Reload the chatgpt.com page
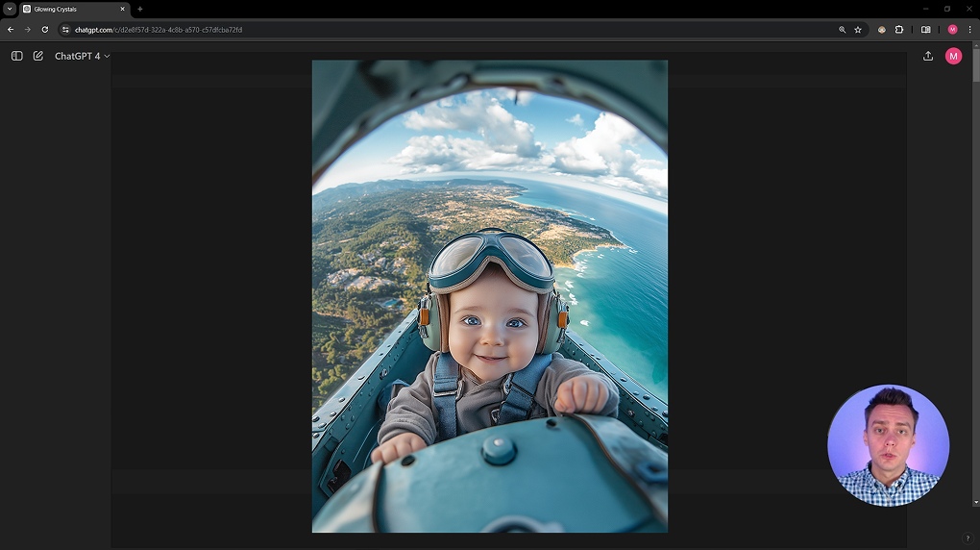 (45, 30)
